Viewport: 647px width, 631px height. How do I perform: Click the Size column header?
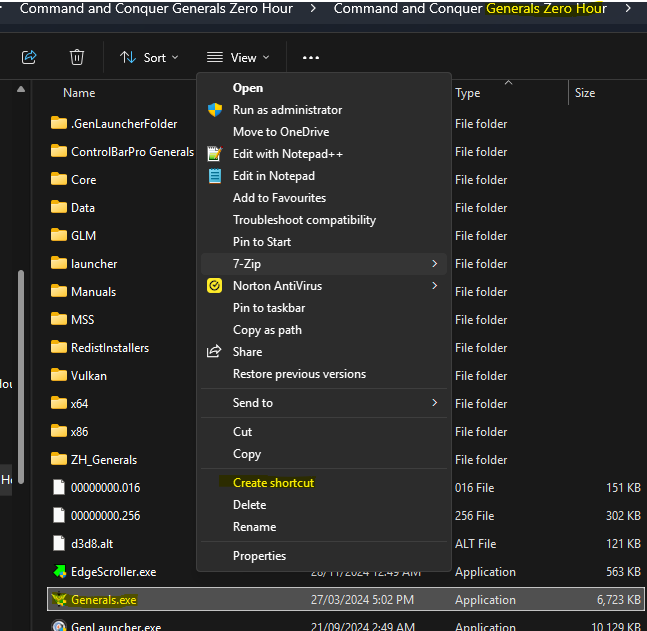pos(585,93)
